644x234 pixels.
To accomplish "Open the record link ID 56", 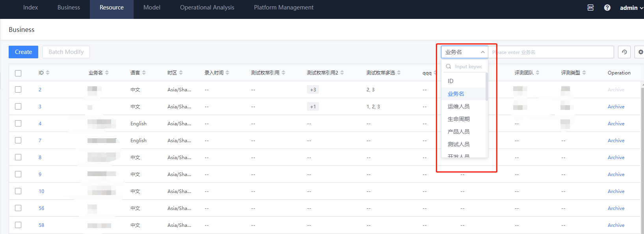I will [41, 208].
